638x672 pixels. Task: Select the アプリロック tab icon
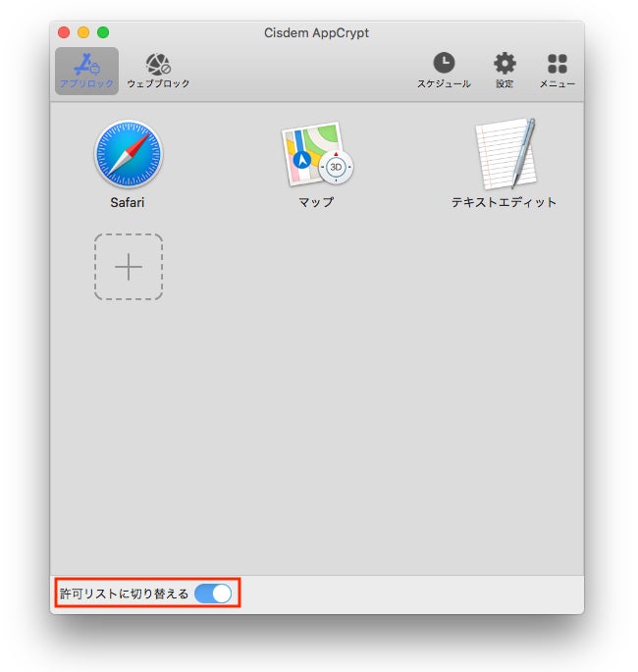click(x=86, y=64)
